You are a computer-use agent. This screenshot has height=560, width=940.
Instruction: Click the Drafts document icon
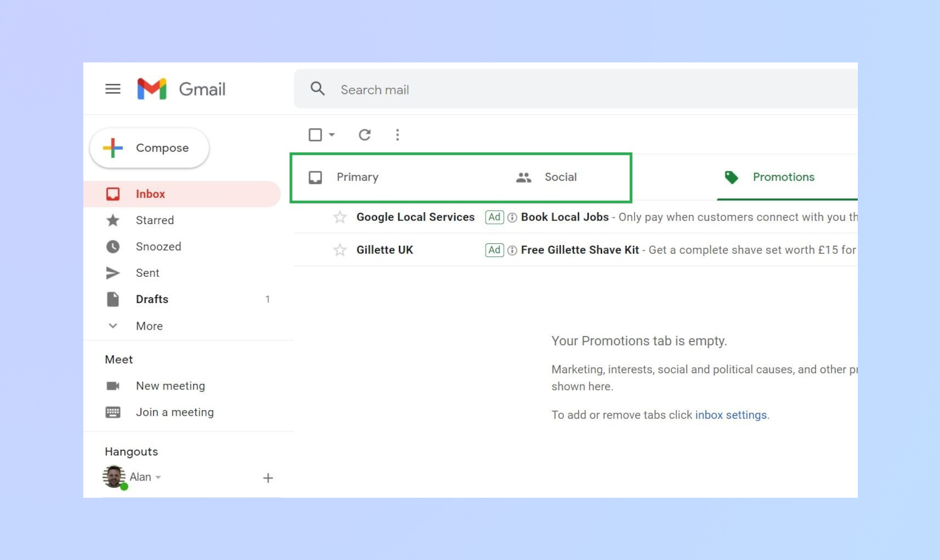(113, 299)
